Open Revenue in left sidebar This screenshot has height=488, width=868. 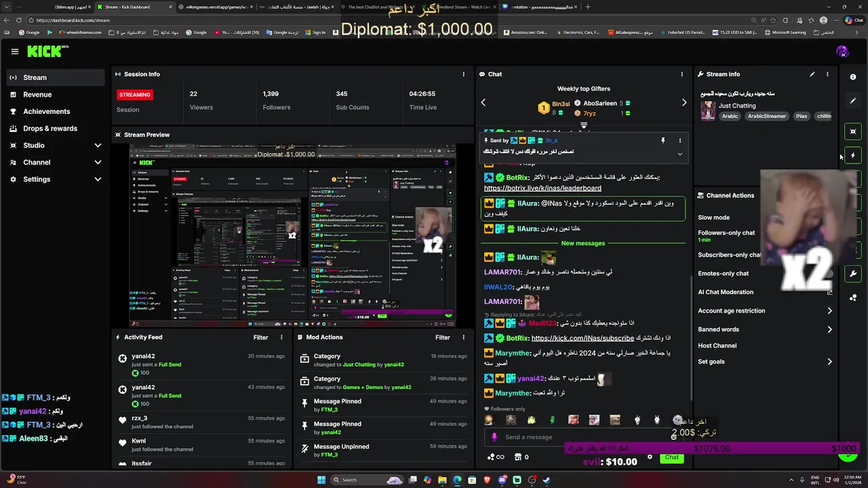click(x=56, y=94)
